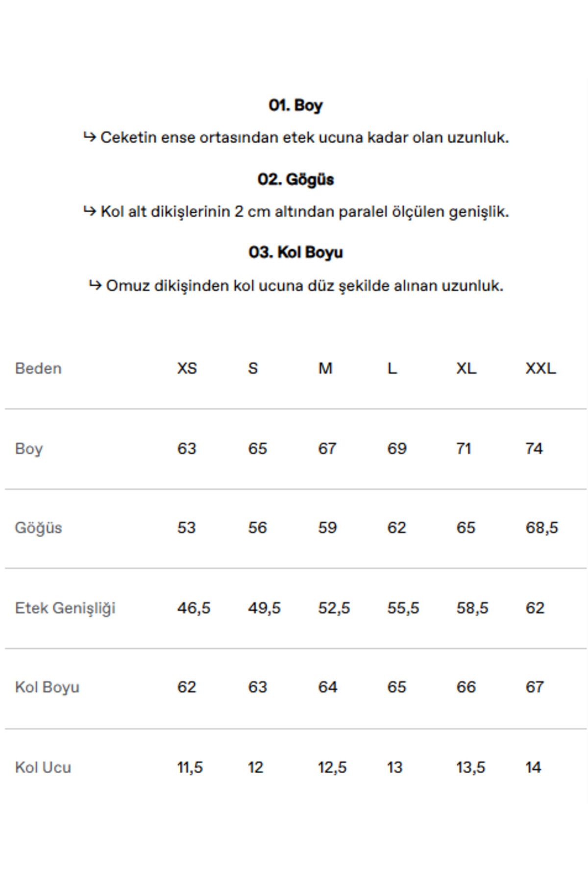This screenshot has width=588, height=882.
Task: Click the Boy value 69 for L
Action: 397,448
